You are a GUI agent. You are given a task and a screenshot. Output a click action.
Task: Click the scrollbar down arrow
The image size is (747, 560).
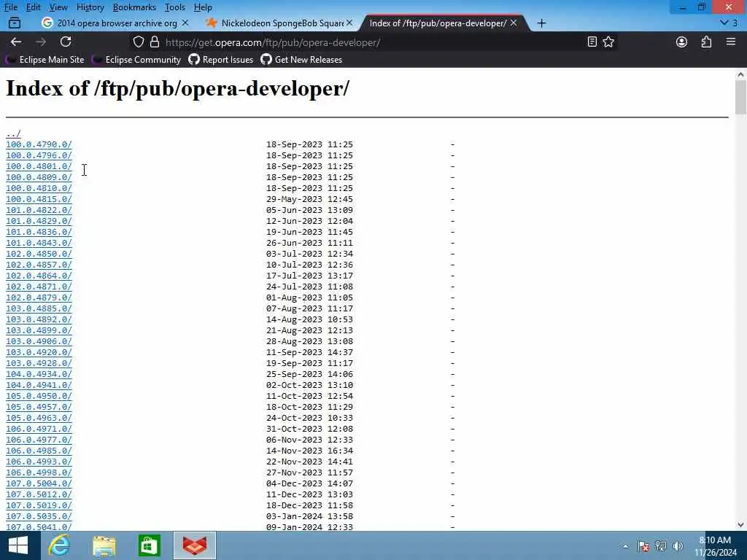pos(740,525)
